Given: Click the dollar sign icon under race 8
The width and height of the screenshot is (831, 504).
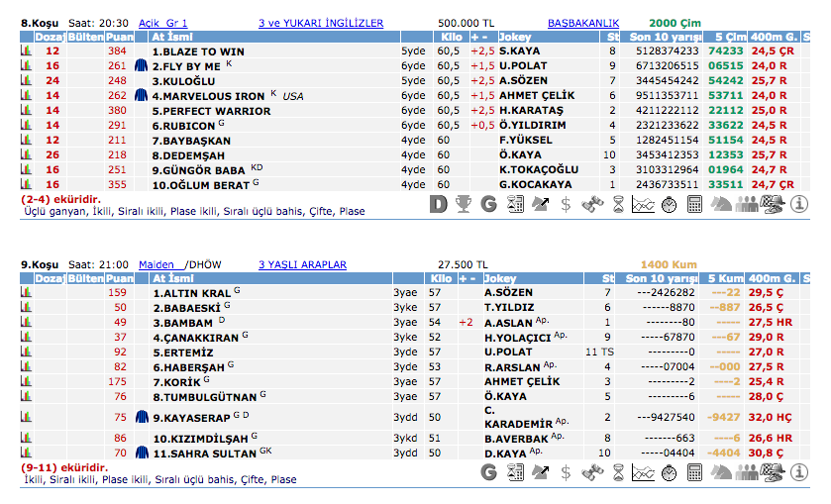Looking at the screenshot, I should click(566, 205).
